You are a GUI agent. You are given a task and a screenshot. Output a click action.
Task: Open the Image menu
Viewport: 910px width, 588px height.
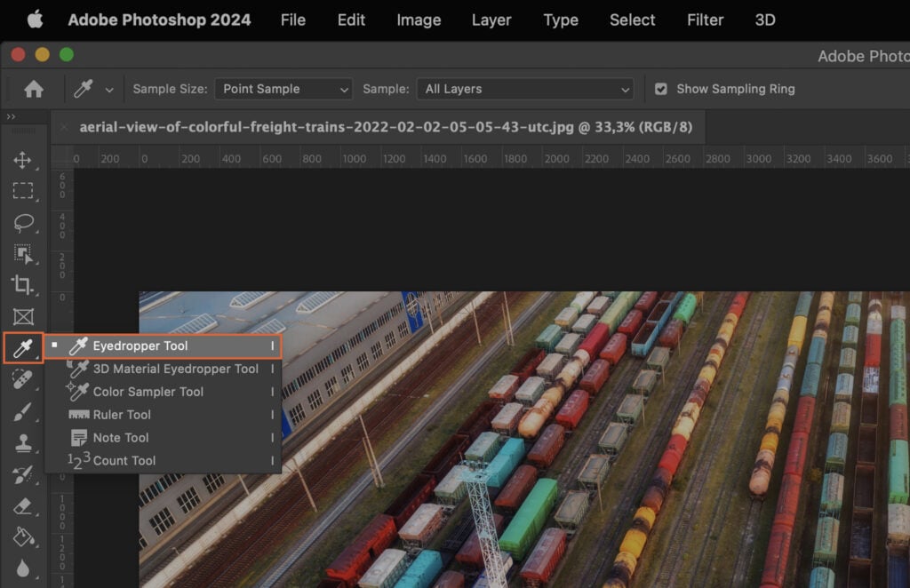click(418, 20)
